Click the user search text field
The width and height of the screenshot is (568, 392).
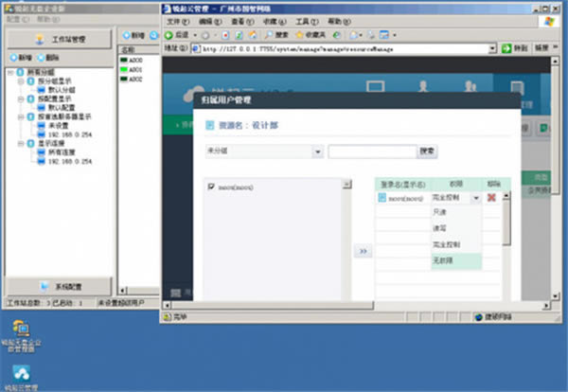[372, 151]
